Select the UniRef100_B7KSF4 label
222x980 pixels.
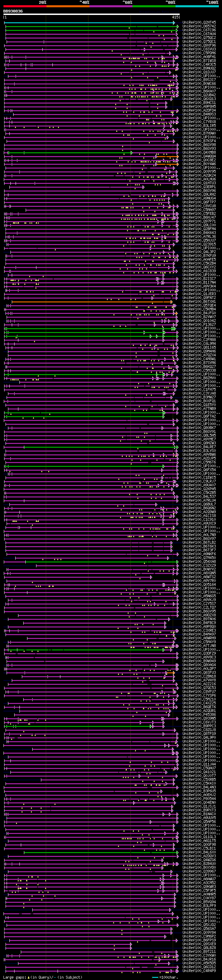tap(199, 141)
